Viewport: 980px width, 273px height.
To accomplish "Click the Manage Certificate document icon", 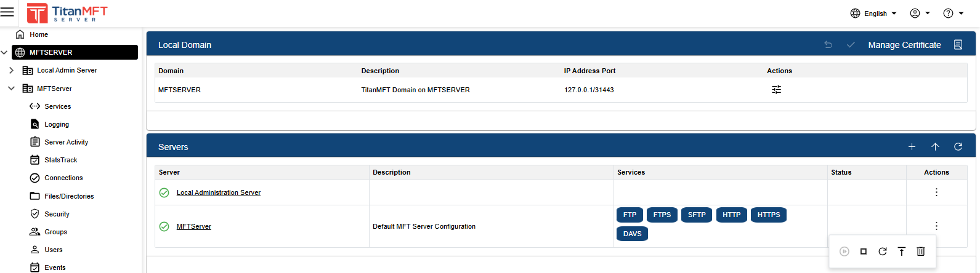I will click(x=958, y=45).
